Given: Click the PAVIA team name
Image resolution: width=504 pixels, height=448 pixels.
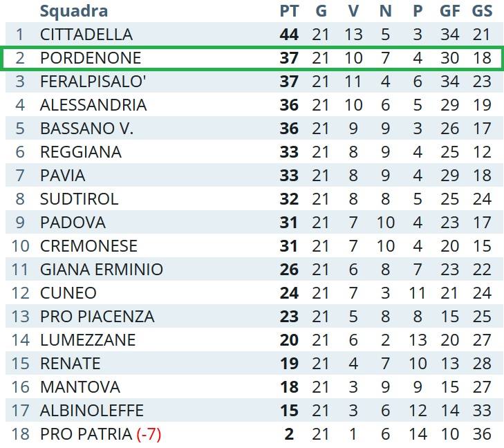Looking at the screenshot, I should pyautogui.click(x=63, y=175).
